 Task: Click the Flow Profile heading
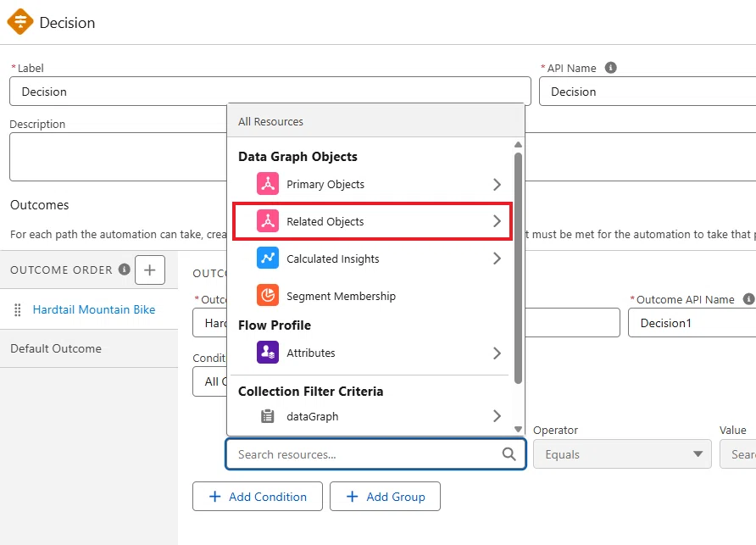[275, 325]
